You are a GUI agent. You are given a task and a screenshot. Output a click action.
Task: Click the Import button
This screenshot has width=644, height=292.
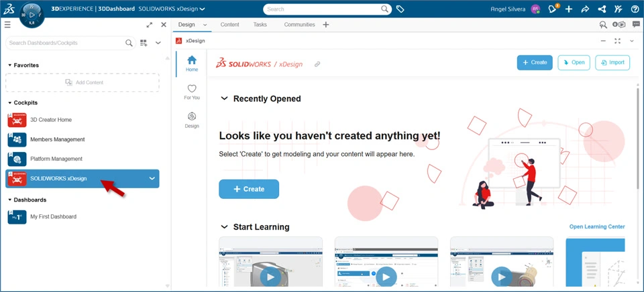click(612, 62)
